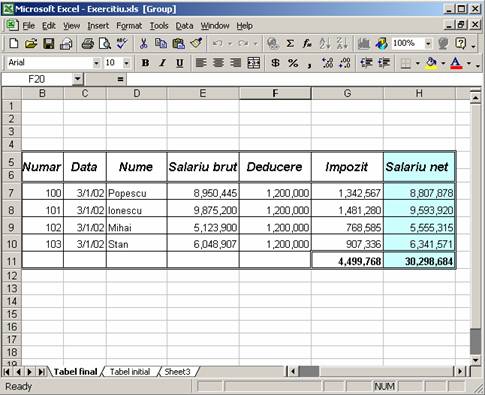Image resolution: width=485 pixels, height=395 pixels.
Task: Select the Format Painter brush icon
Action: pos(196,44)
